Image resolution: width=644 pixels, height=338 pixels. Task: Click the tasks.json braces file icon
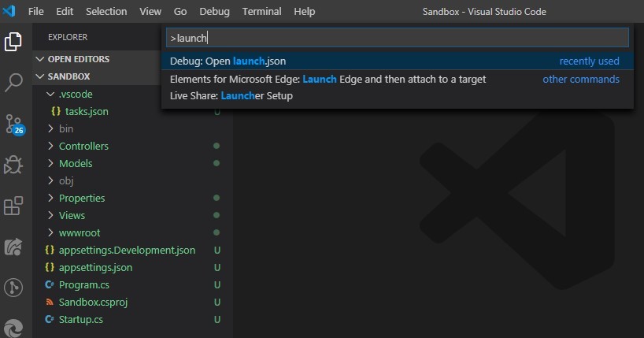56,111
